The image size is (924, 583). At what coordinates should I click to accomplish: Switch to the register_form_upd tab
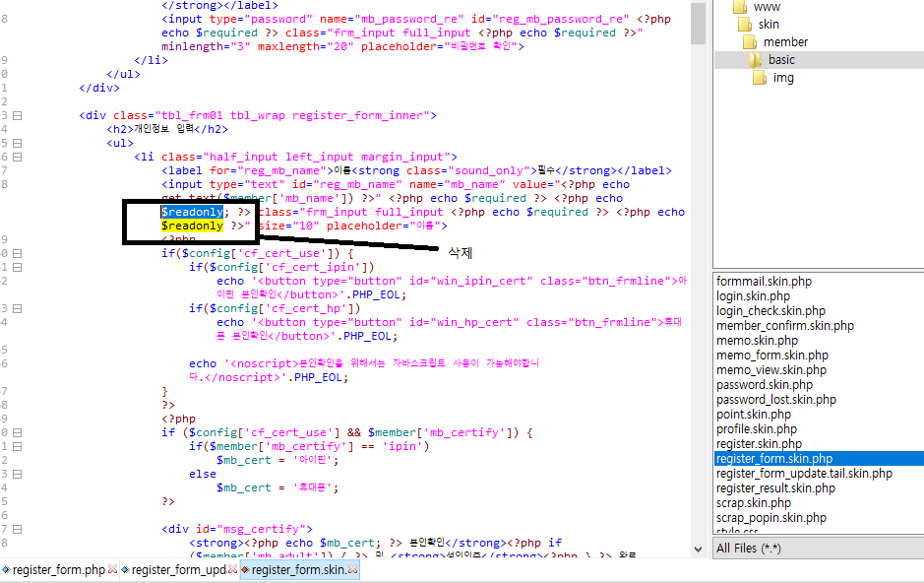(x=177, y=570)
